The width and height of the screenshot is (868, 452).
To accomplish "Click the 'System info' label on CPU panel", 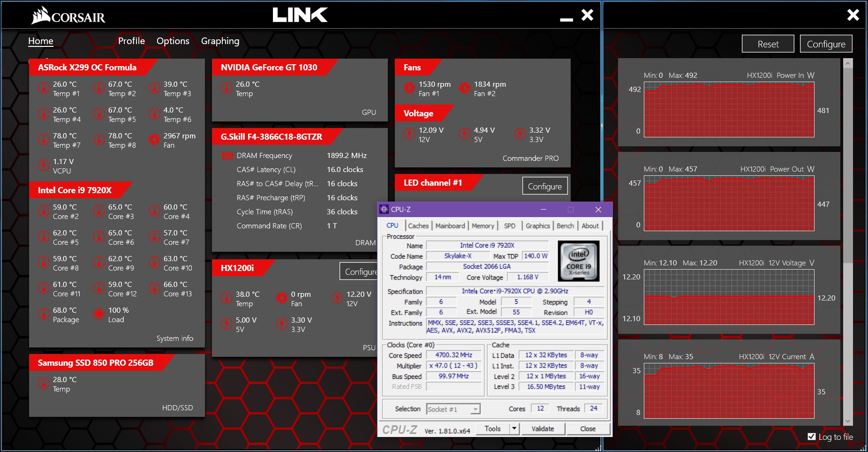I will point(175,338).
